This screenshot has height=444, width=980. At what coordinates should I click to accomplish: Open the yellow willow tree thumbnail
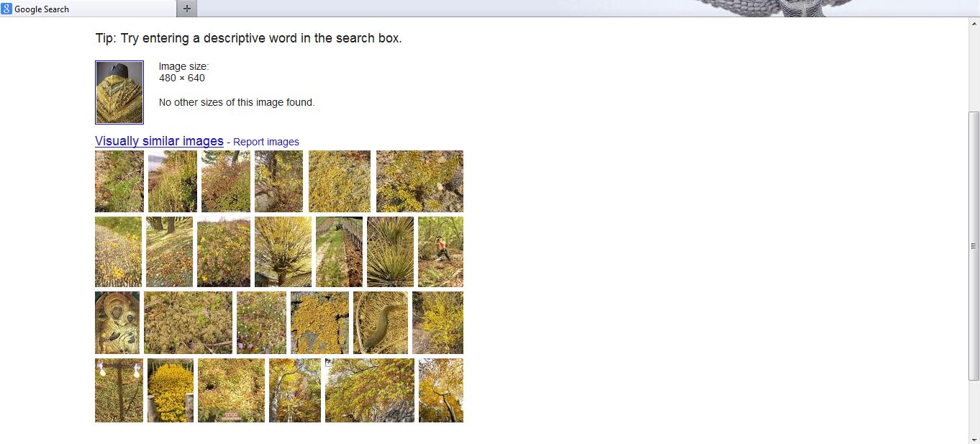(283, 252)
